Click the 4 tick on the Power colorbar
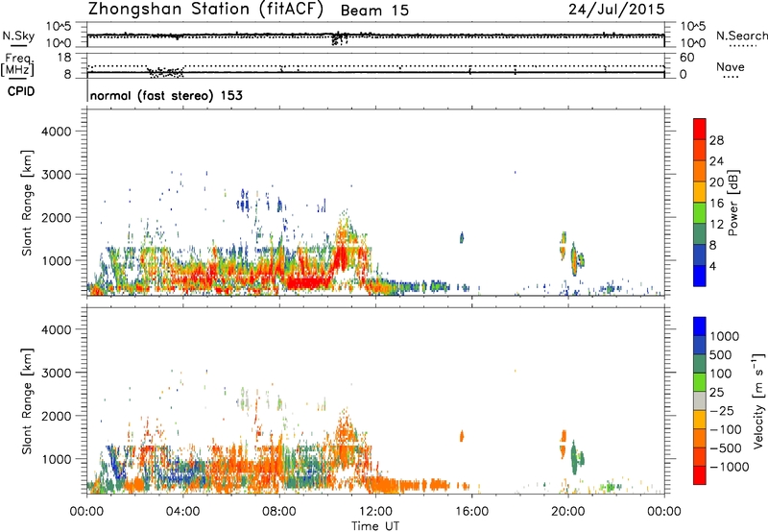Image resolution: width=768 pixels, height=532 pixels. (712, 266)
